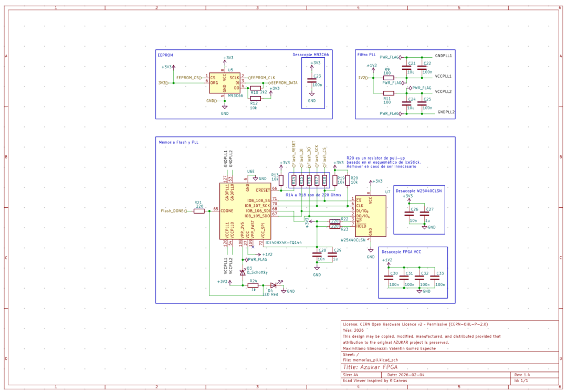Click capacitor C22 100n symbol
This screenshot has width=567, height=392.
click(x=422, y=68)
